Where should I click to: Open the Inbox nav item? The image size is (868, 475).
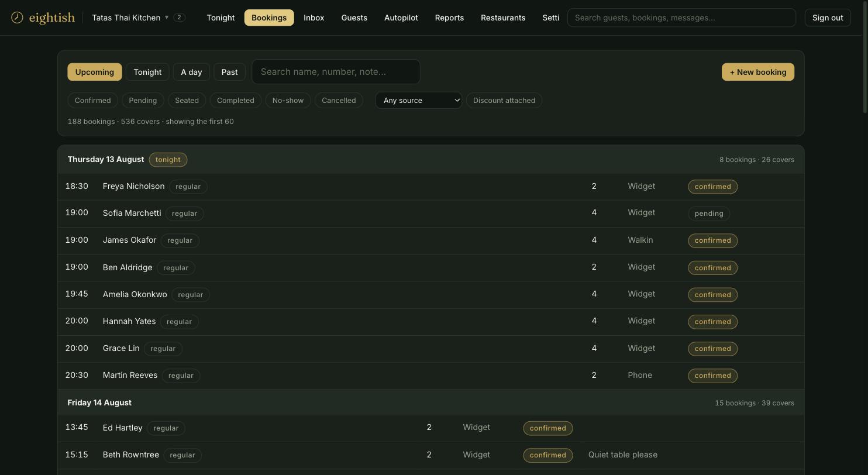(x=314, y=18)
